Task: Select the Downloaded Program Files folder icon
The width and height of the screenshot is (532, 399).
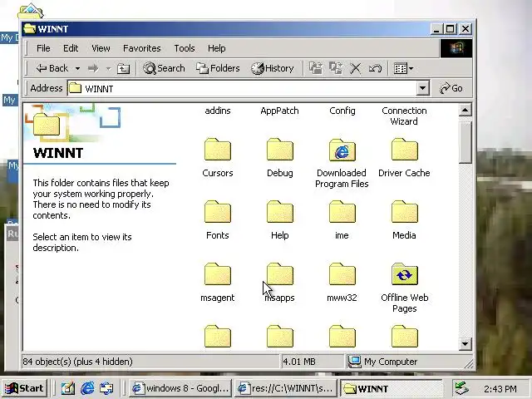Action: [342, 150]
